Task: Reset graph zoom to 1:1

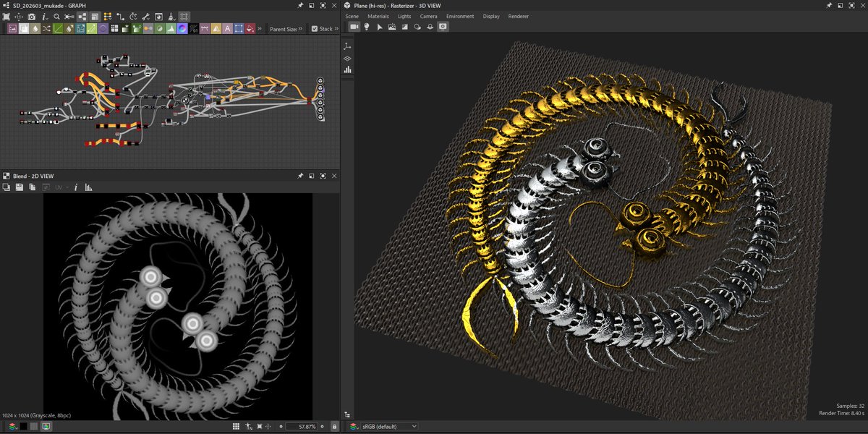Action: click(19, 17)
